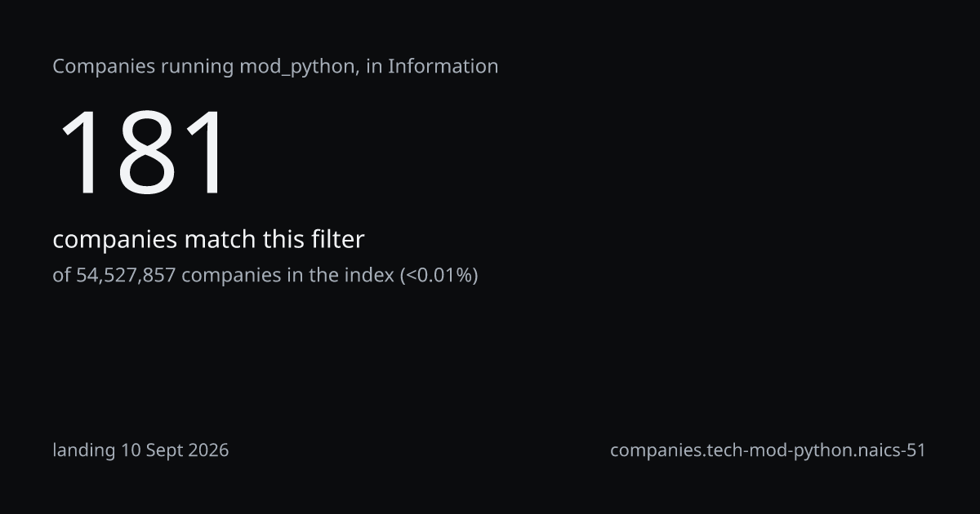Click the 'naics-51' part of identifier
Image resolution: width=980 pixels, height=514 pixels.
889,450
